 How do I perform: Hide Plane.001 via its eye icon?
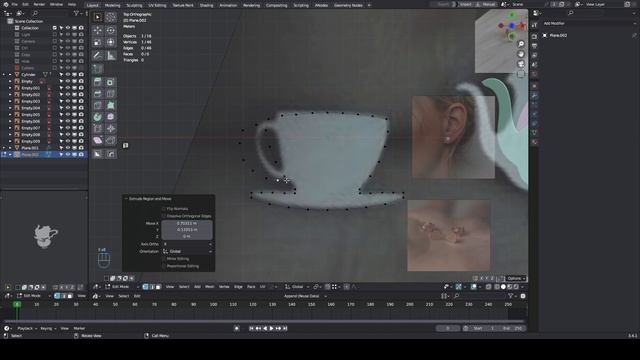point(68,148)
